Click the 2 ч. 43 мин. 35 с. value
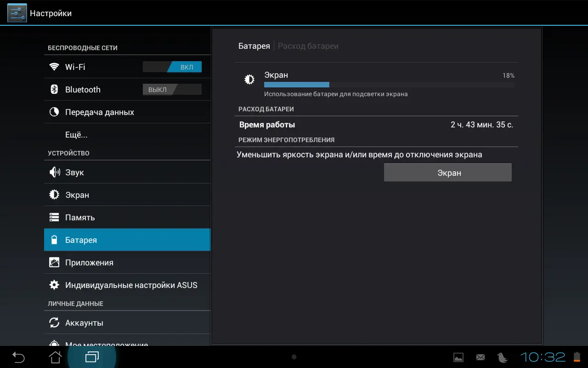Image resolution: width=588 pixels, height=368 pixels. [x=482, y=125]
